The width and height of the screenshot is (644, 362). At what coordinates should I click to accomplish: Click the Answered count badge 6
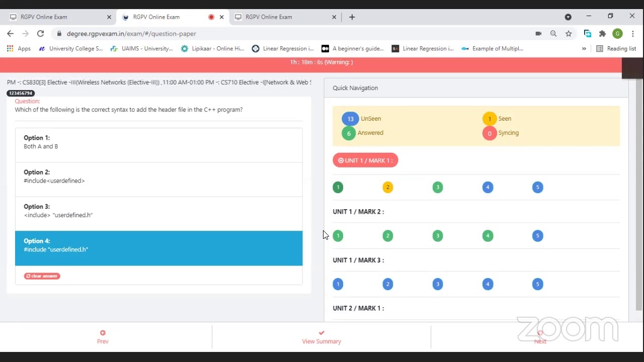[349, 133]
